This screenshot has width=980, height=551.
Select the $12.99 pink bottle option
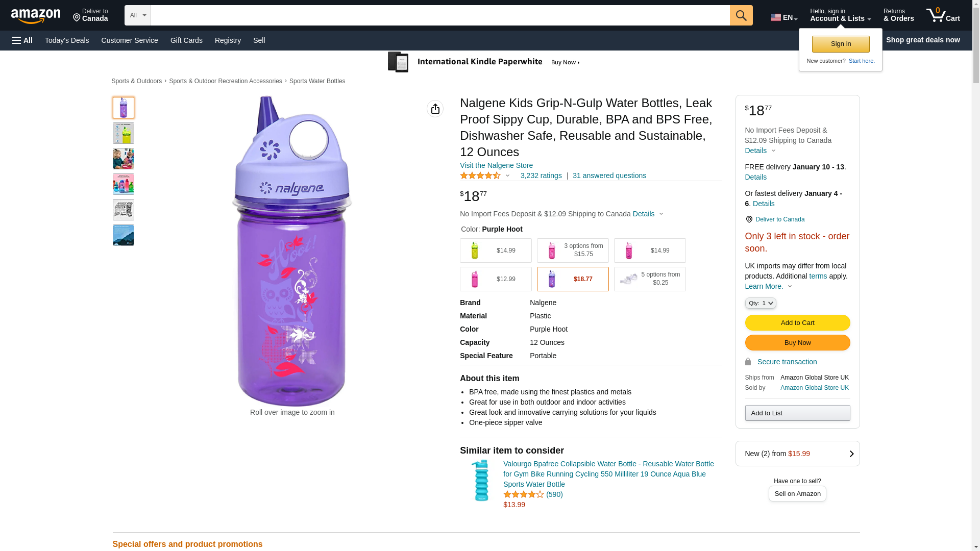495,279
